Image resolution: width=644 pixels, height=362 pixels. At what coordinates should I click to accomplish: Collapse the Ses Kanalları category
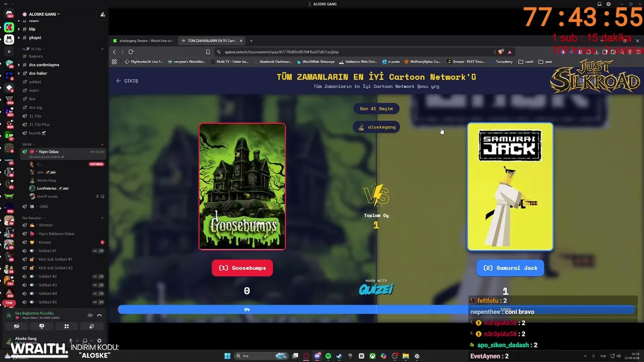click(33, 218)
